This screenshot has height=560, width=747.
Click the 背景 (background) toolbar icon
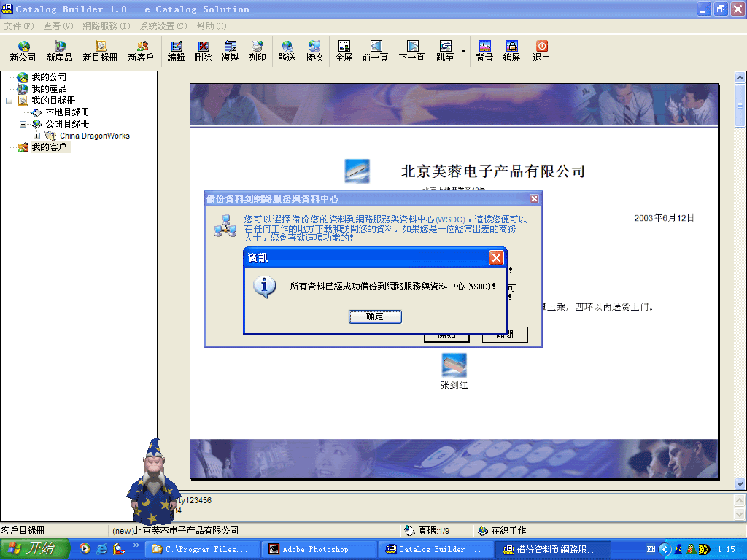coord(484,51)
